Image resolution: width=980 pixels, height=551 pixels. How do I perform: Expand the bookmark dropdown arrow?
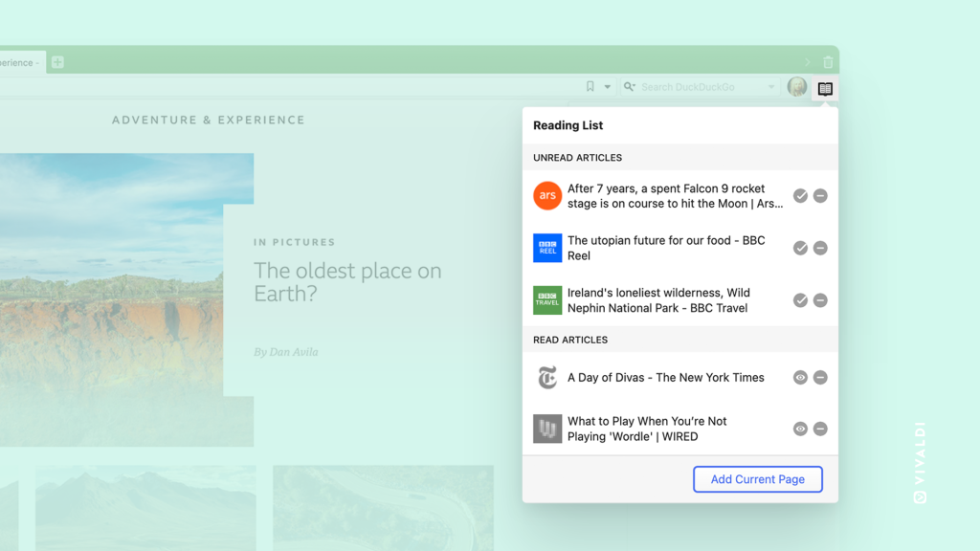607,87
